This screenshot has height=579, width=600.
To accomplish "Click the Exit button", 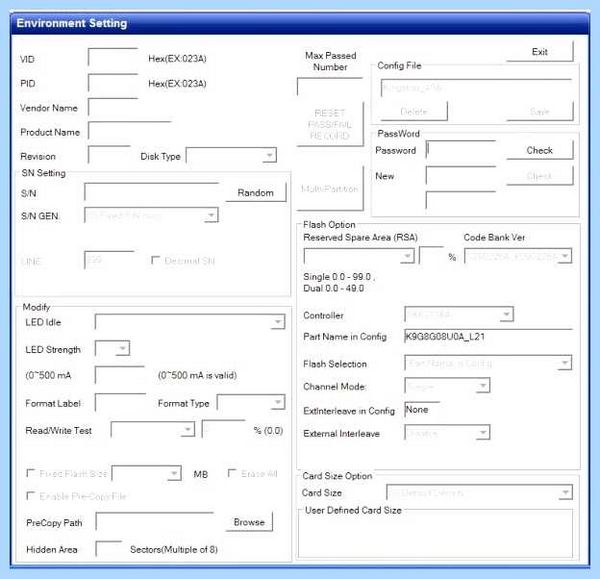I will click(540, 52).
